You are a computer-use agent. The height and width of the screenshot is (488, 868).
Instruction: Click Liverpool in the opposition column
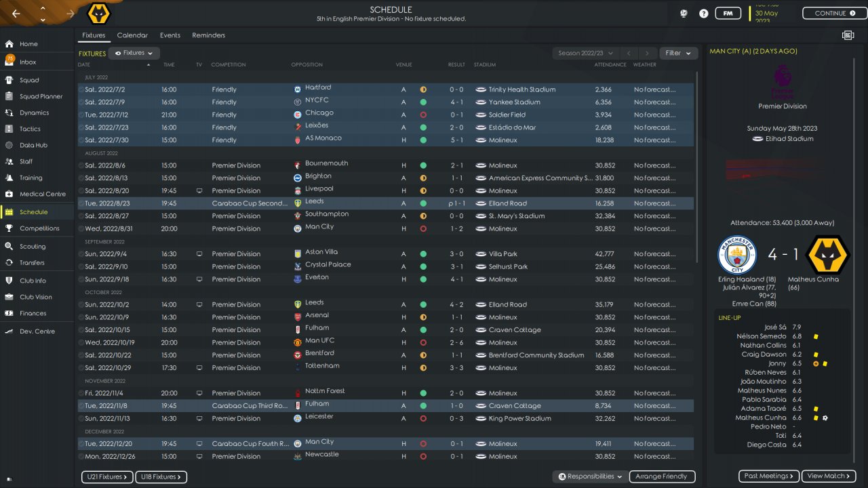pyautogui.click(x=319, y=189)
